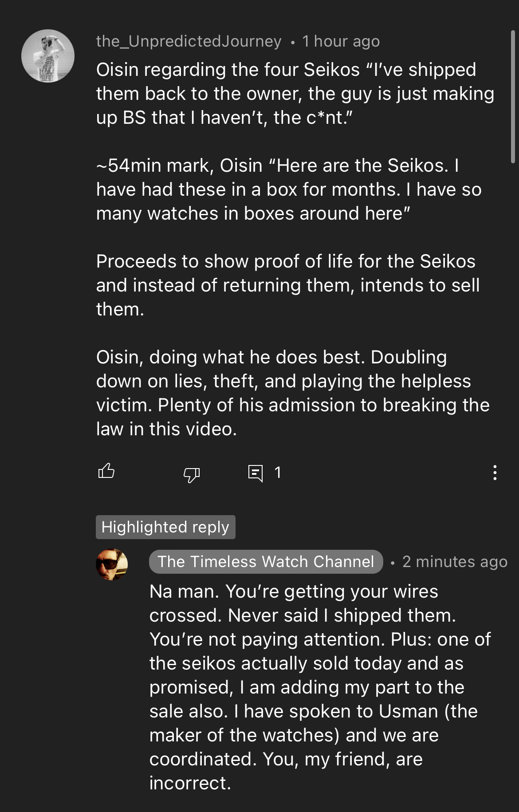Open the three-dot comment options menu

[x=495, y=473]
